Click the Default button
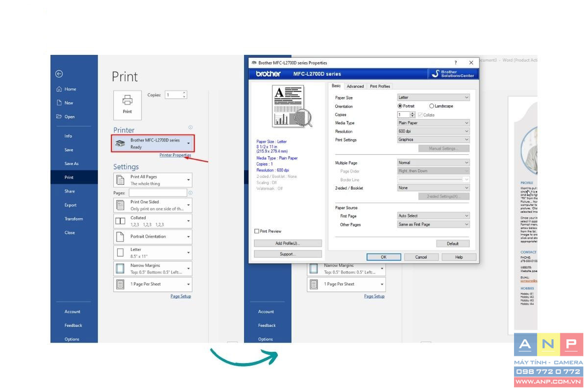588x392 pixels. (x=453, y=244)
